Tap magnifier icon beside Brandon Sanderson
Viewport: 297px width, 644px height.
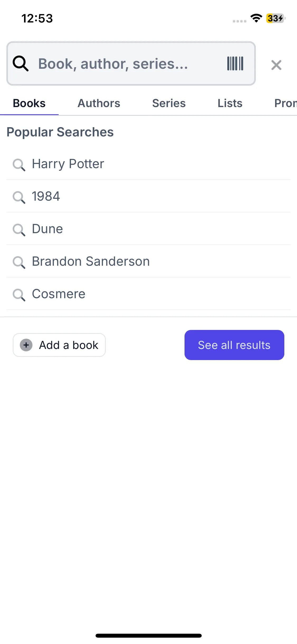coord(19,262)
